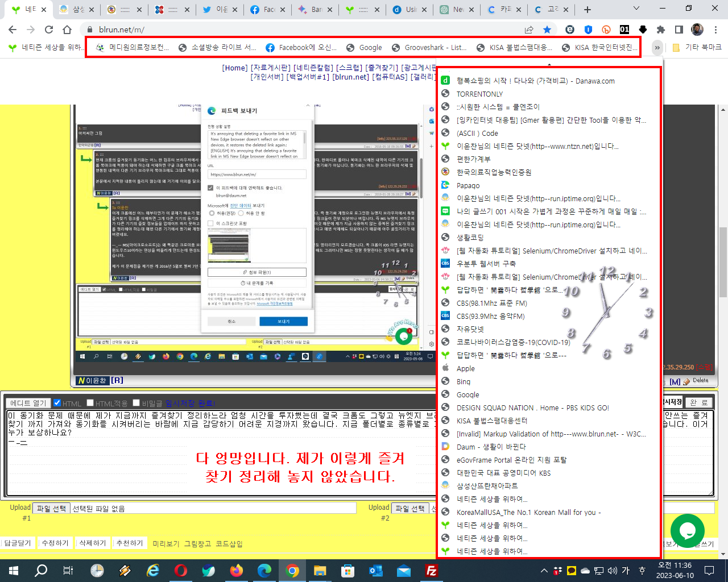Screen dimensions: 728x582
Task: Reload the blrun.net page
Action: coord(49,30)
